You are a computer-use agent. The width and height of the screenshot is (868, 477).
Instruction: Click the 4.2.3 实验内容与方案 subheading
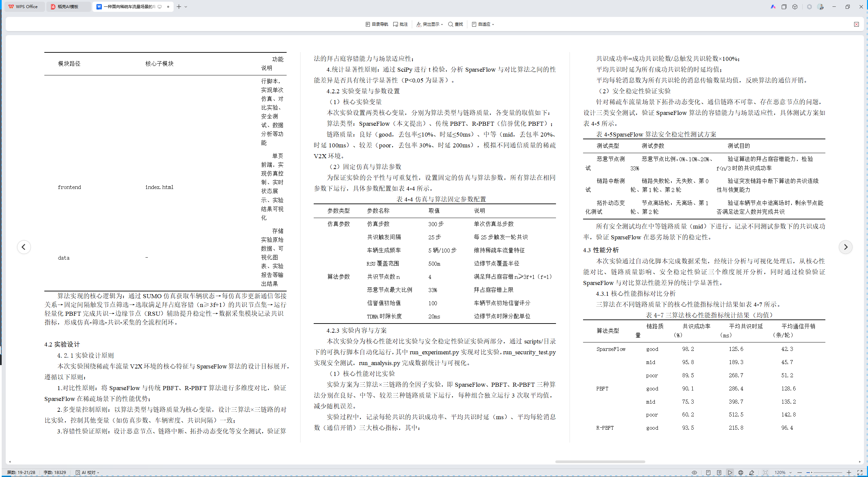(356, 331)
